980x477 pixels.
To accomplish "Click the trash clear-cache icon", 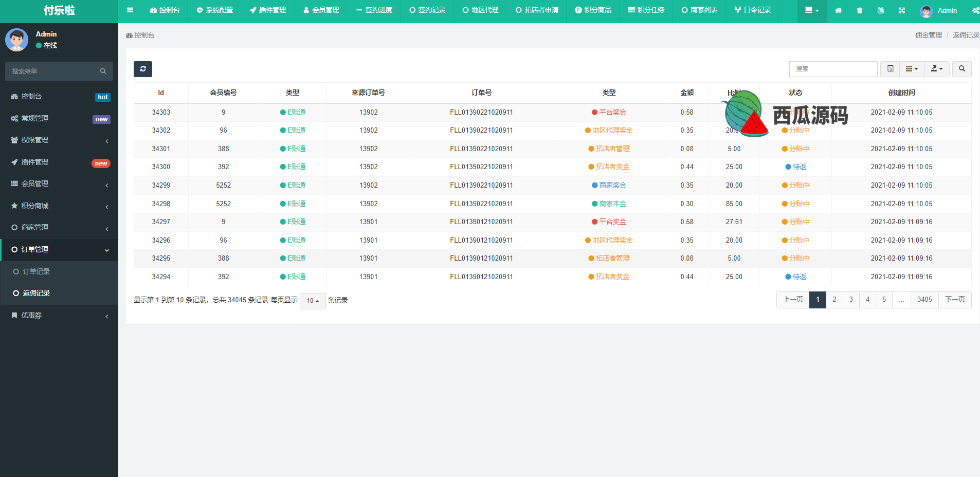I will [860, 10].
